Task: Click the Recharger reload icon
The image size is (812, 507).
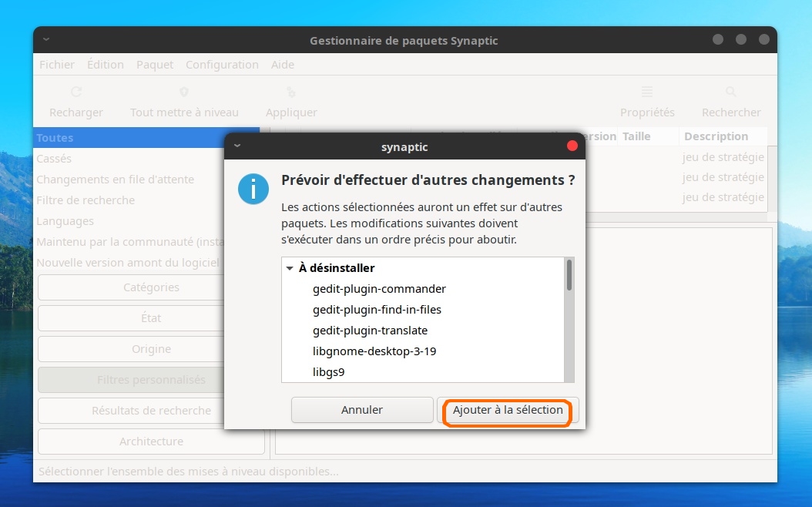Action: (x=75, y=92)
